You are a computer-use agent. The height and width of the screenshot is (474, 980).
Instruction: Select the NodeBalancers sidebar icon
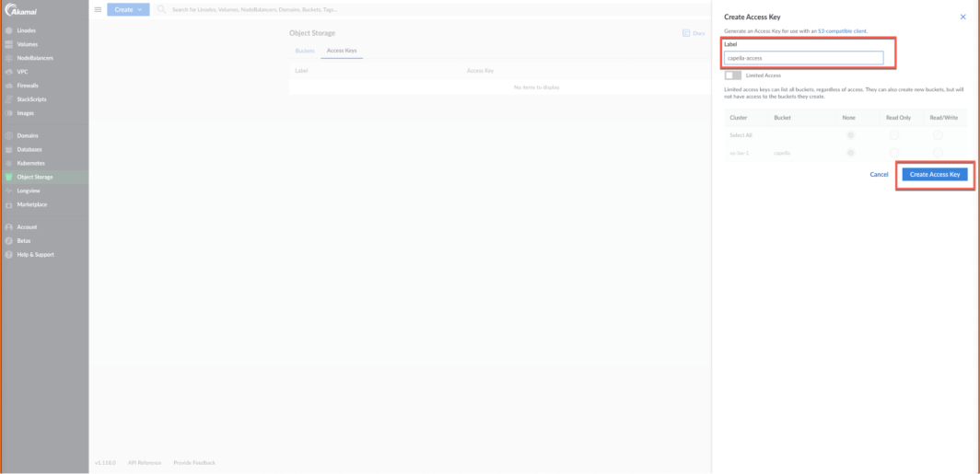pyautogui.click(x=9, y=58)
